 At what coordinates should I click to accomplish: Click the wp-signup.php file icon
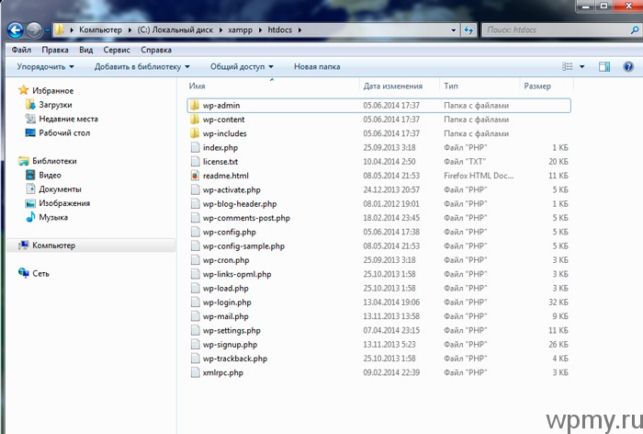(195, 345)
